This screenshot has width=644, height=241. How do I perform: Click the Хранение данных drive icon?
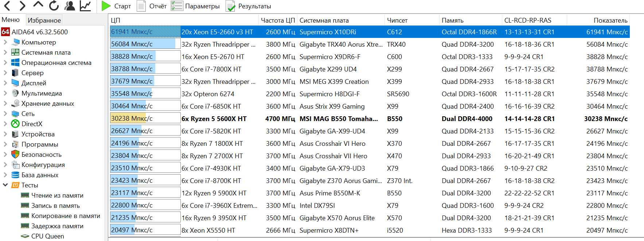[x=15, y=104]
